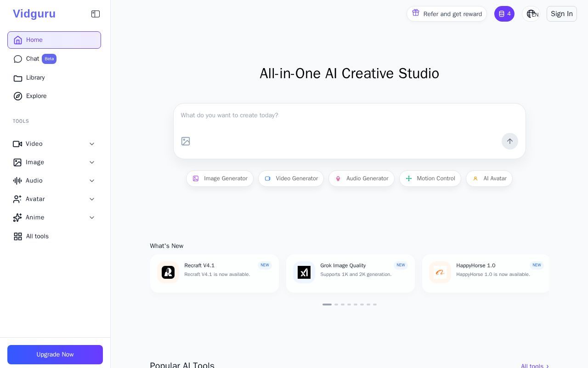This screenshot has height=368, width=588.
Task: Open the HappyHorse 1.0 card
Action: [x=486, y=274]
